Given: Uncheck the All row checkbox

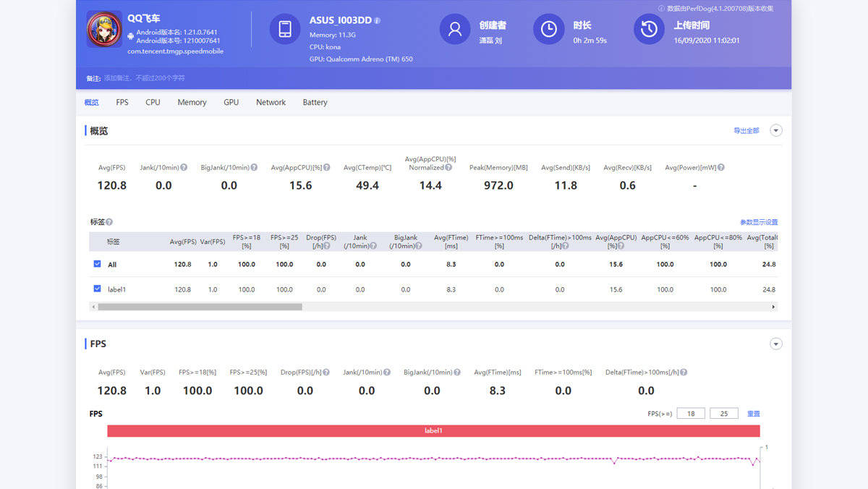Looking at the screenshot, I should pos(97,264).
